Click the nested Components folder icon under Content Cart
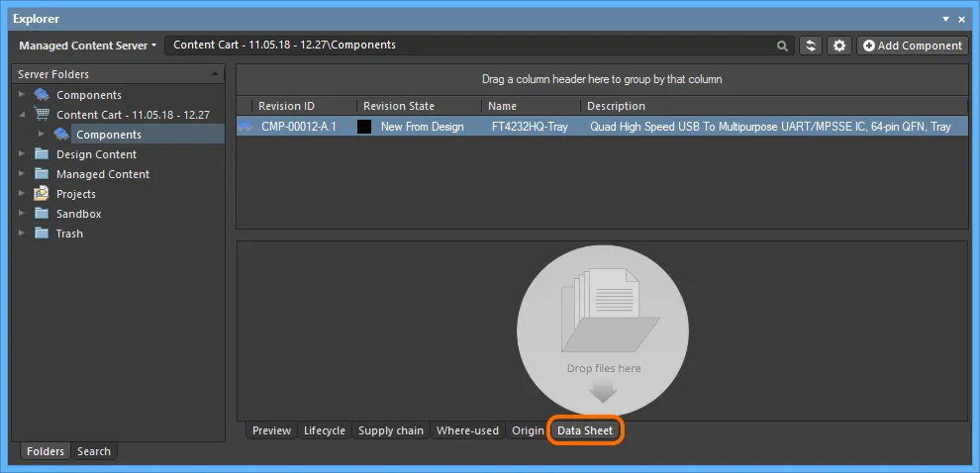Viewport: 980px width, 473px height. (62, 135)
